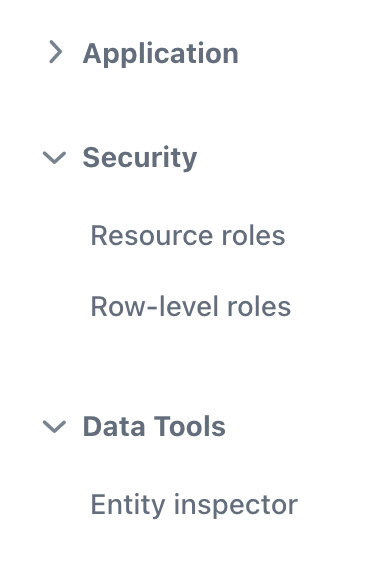
Task: Open the Resource roles page
Action: click(188, 235)
